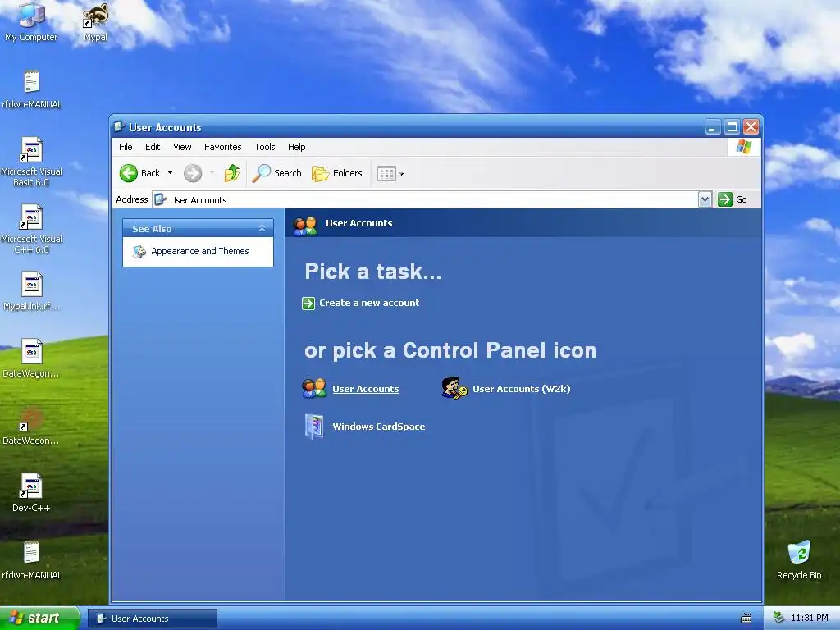Click the system tray notification icon
This screenshot has width=840, height=630.
coord(779,618)
